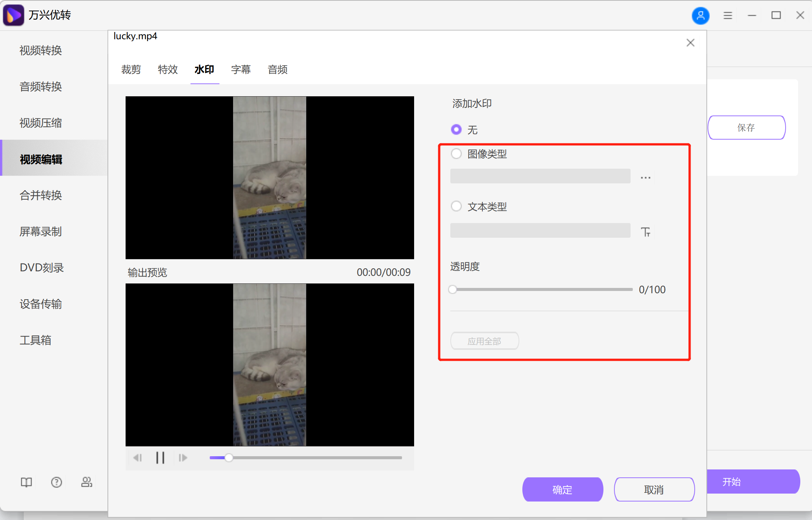
Task: Click the help question mark icon
Action: (x=56, y=482)
